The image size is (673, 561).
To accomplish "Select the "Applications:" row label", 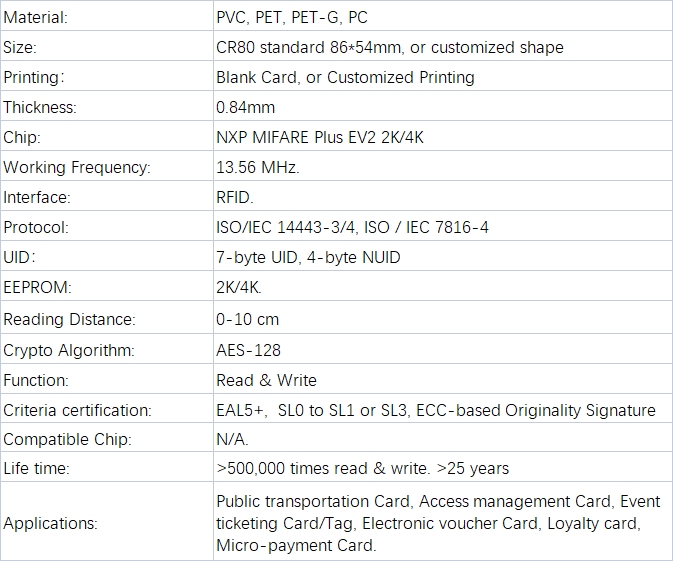I will point(50,523).
